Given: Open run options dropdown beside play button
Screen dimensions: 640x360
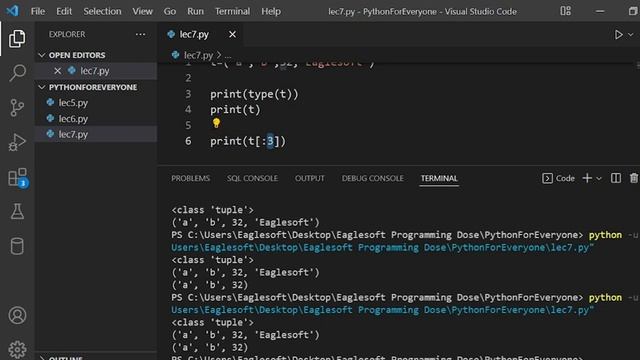Looking at the screenshot, I should click(x=631, y=35).
